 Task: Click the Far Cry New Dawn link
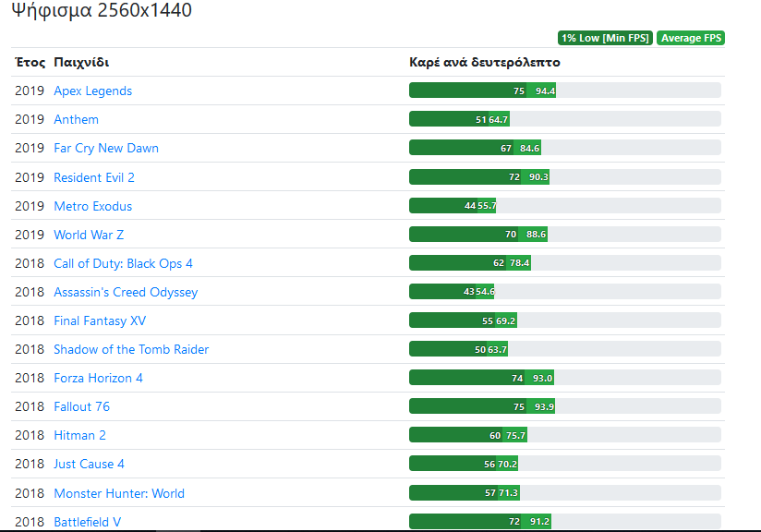[x=106, y=148]
